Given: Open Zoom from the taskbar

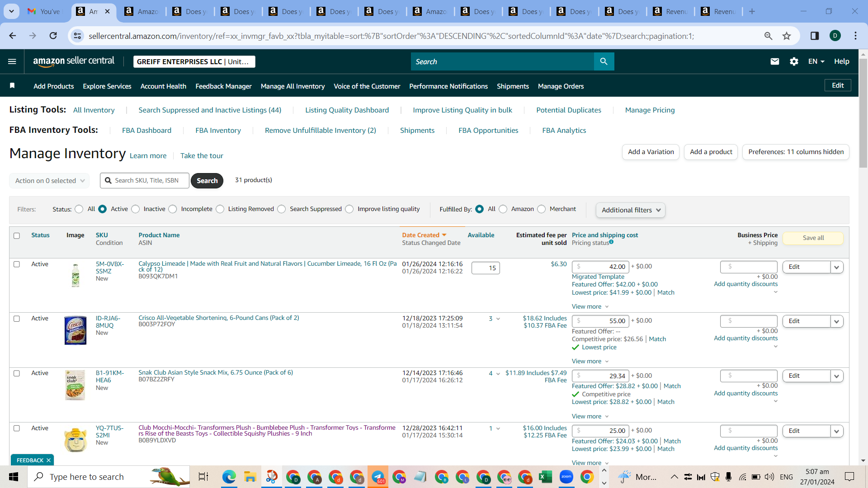Looking at the screenshot, I should (x=566, y=477).
